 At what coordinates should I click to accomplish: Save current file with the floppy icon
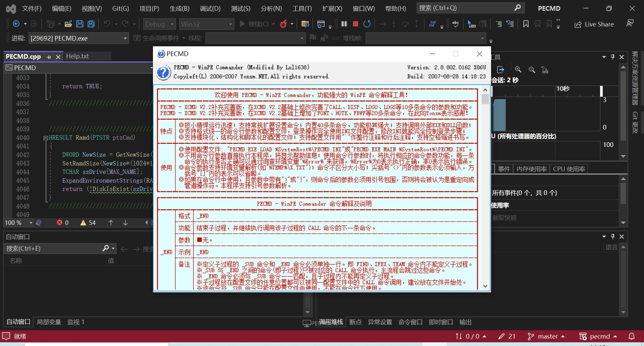[80, 24]
